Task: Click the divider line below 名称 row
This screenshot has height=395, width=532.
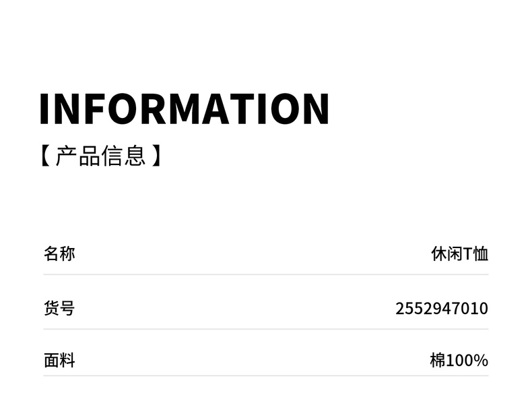Action: click(266, 274)
